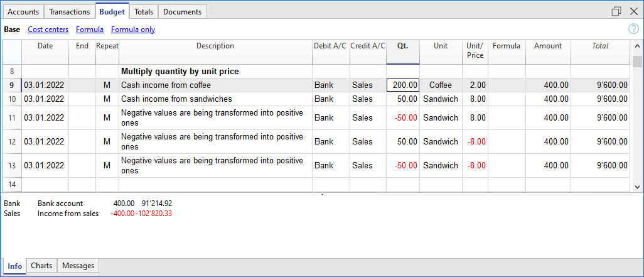Click balance 91'214.92 in info panel
Viewport: 644px width, 277px height.
point(158,204)
